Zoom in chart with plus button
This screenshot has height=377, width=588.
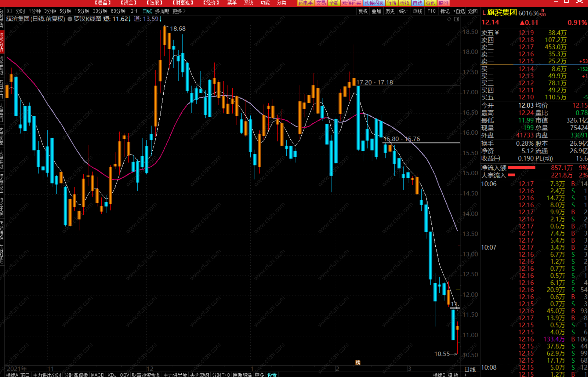pyautogui.click(x=465, y=375)
